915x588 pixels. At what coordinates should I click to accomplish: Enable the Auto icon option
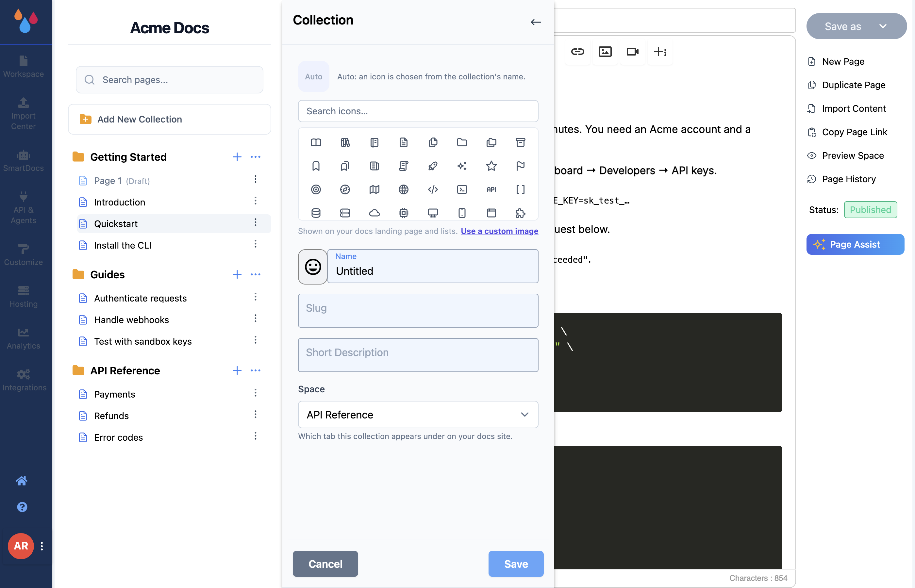click(313, 76)
